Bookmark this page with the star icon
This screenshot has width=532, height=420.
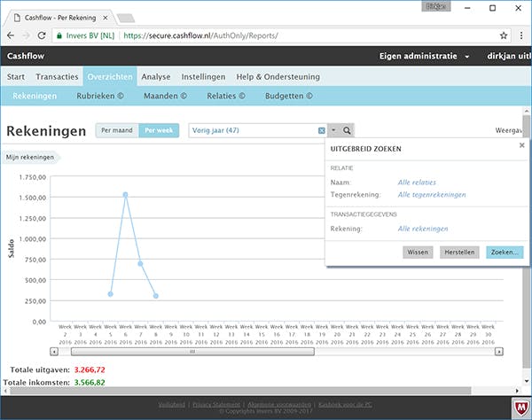[x=504, y=36]
